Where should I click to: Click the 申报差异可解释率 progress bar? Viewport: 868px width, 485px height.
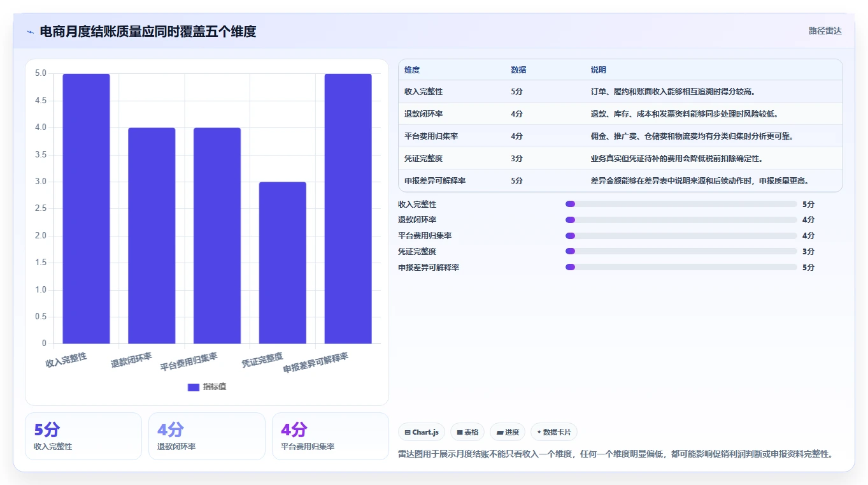pos(681,267)
